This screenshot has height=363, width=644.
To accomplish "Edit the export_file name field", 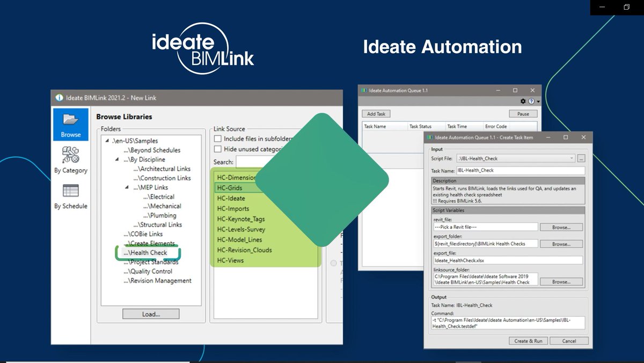I will pos(508,260).
